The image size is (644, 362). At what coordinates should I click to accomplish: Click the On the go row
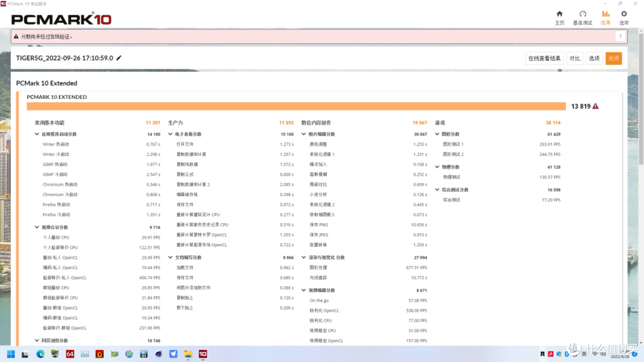click(369, 301)
